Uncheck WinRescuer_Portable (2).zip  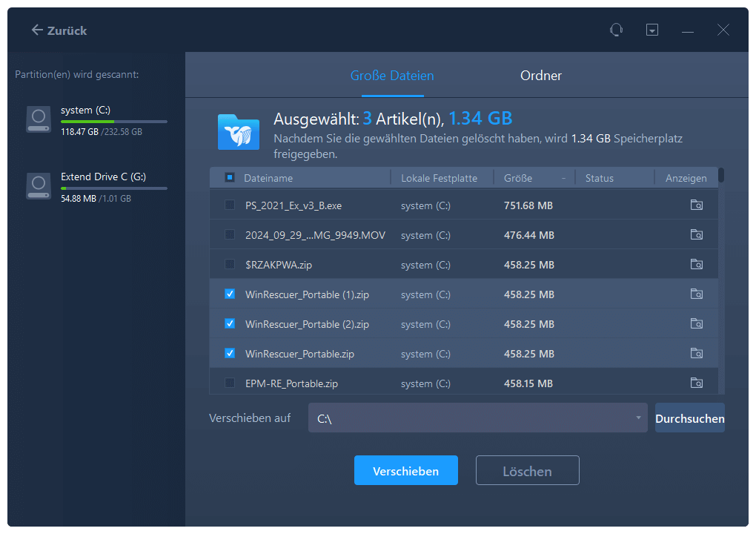pos(230,324)
